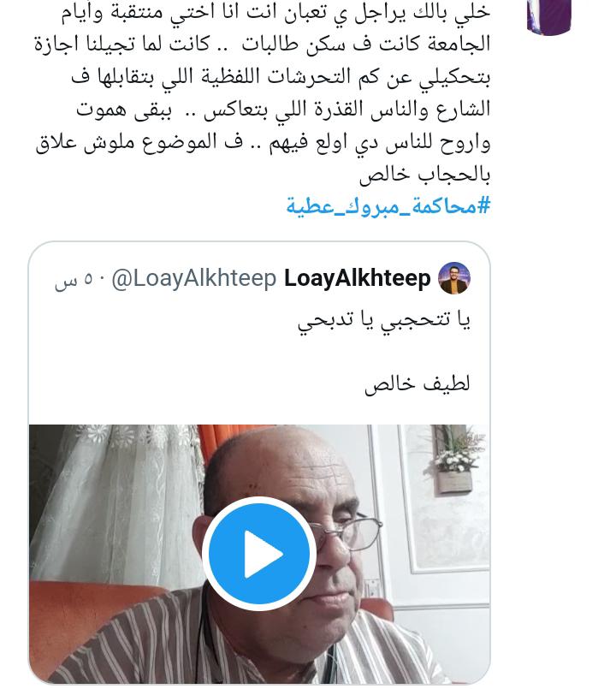Play the video in the quoted tweet

[x=258, y=554]
